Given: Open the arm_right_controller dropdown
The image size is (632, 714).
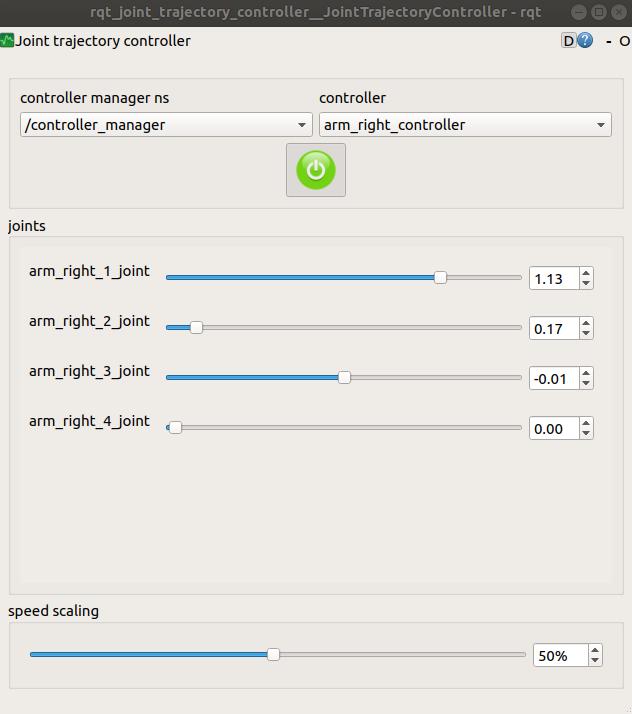Looking at the screenshot, I should pos(465,125).
